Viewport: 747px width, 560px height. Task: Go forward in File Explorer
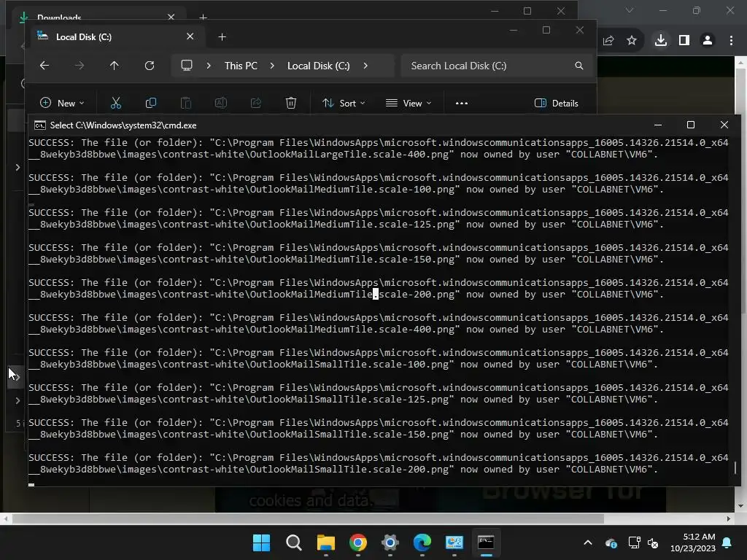[80, 66]
